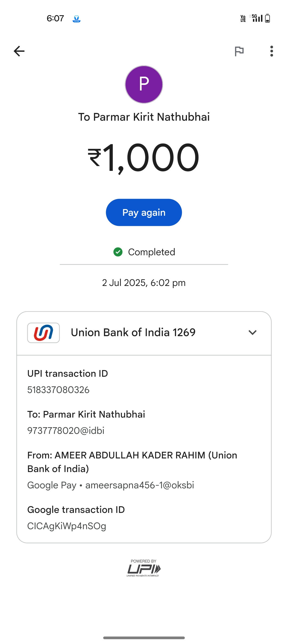
Task: Tap the Union Bank of India 1269 row
Action: 133,333
